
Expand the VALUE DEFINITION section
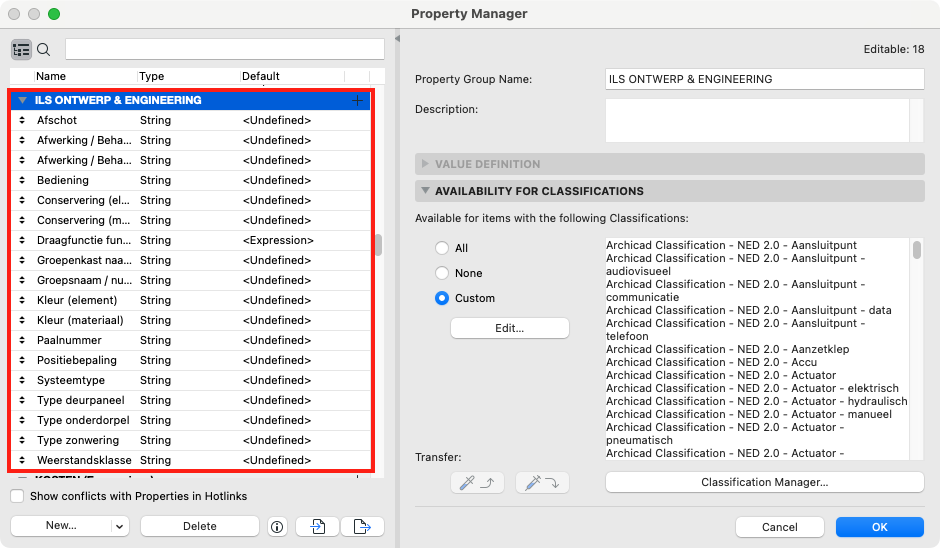(425, 164)
